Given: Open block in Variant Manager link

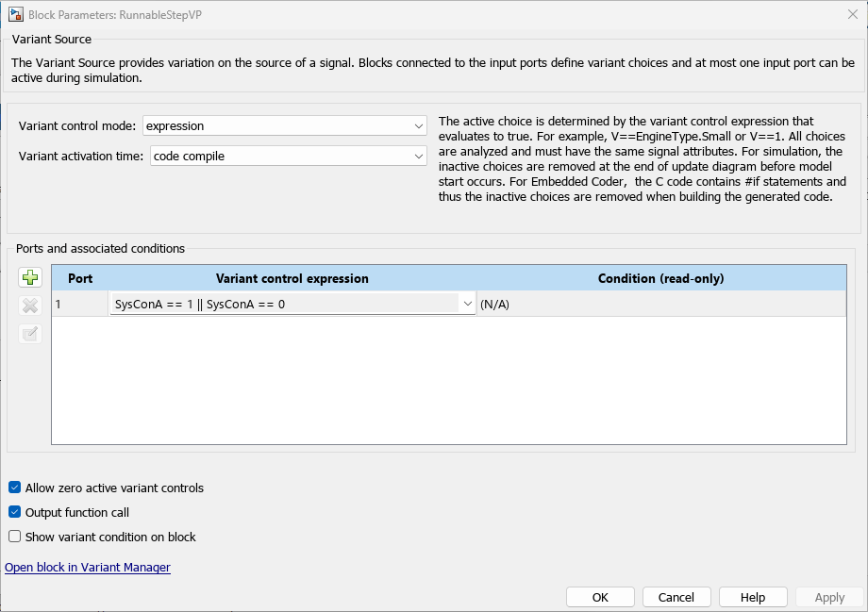Looking at the screenshot, I should [88, 568].
